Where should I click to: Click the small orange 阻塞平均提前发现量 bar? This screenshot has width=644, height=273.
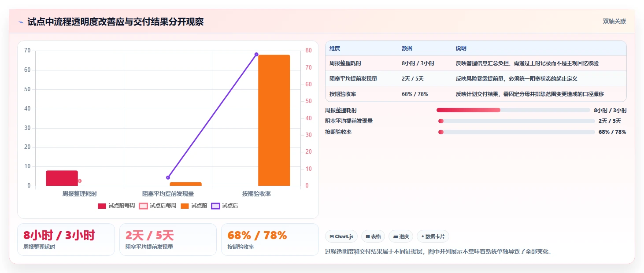pyautogui.click(x=185, y=184)
